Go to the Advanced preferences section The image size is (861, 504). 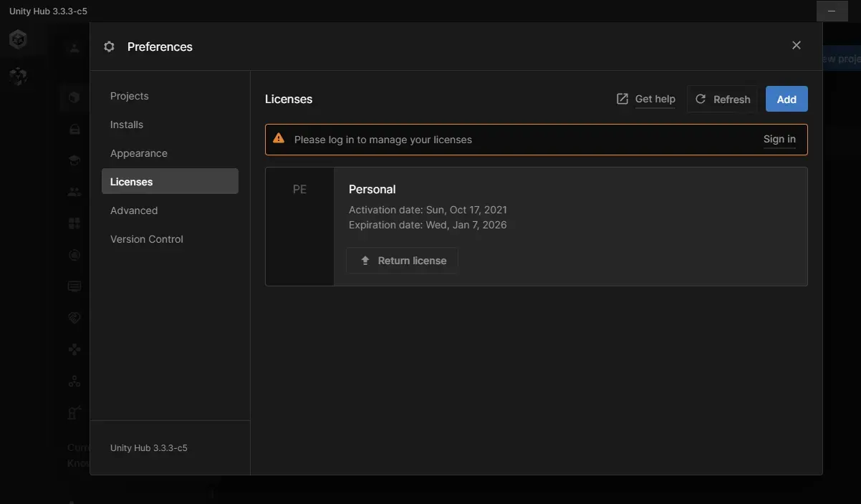[x=170, y=210]
